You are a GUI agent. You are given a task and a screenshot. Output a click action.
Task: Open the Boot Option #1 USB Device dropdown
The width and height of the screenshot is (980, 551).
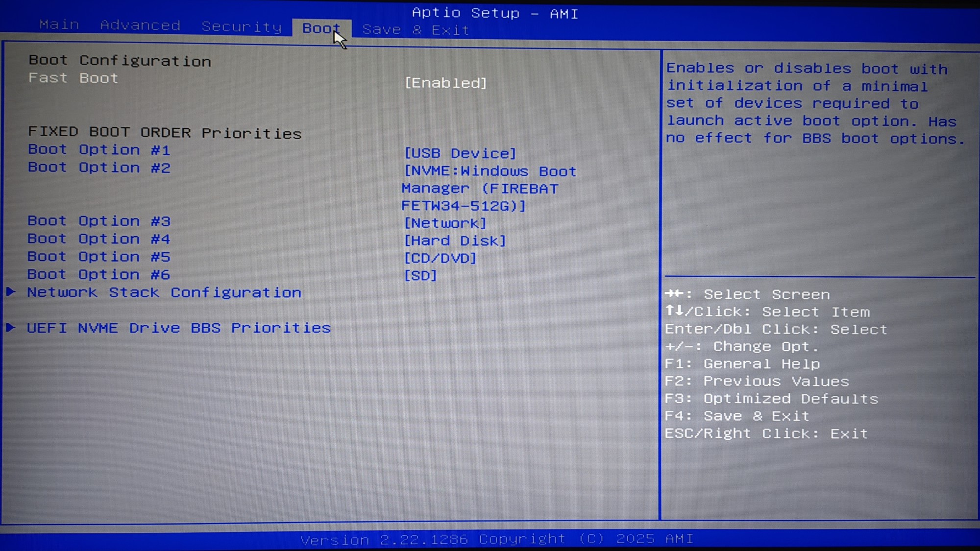tap(460, 153)
